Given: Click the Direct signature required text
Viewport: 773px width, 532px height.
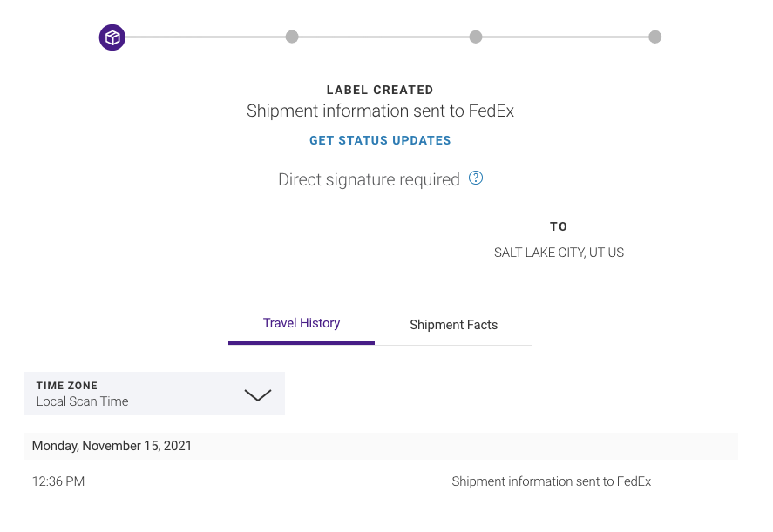Looking at the screenshot, I should 369,179.
